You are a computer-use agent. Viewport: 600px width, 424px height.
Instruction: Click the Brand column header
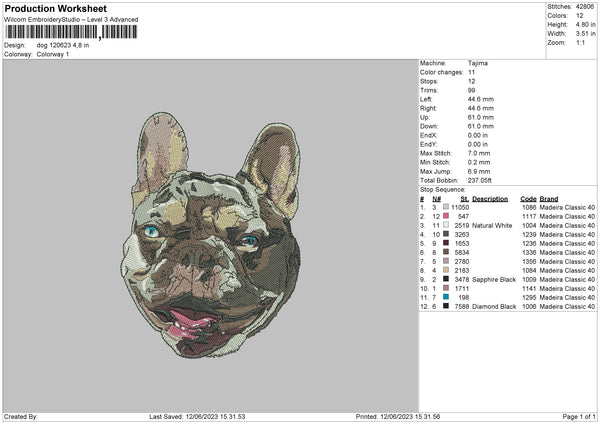pyautogui.click(x=549, y=199)
